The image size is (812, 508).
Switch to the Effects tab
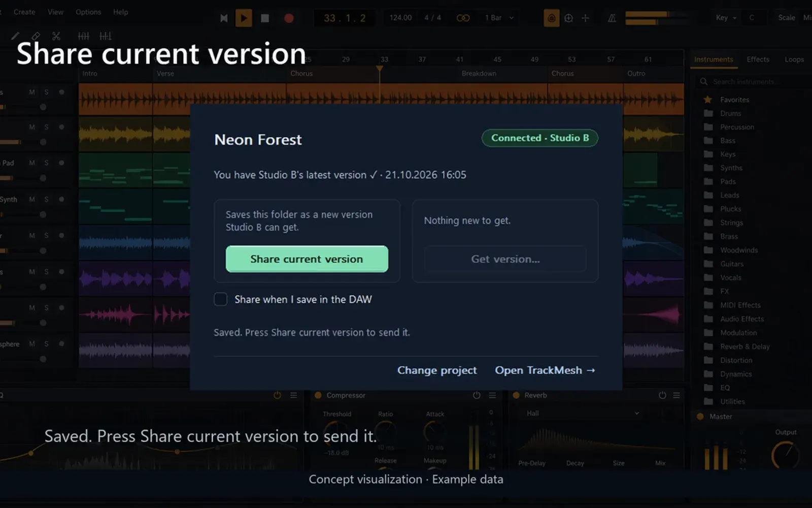(x=758, y=59)
